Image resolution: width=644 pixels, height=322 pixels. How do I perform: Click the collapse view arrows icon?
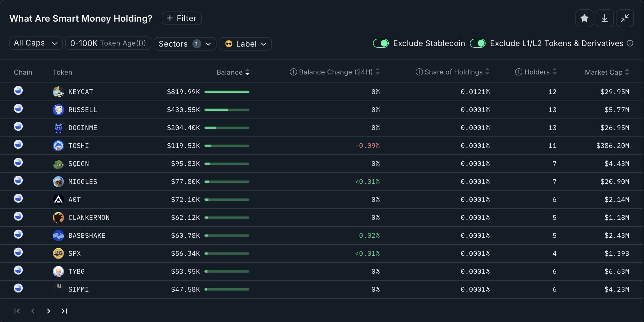(x=624, y=18)
